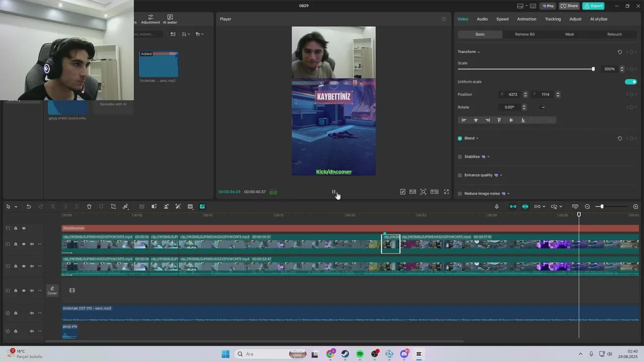The height and width of the screenshot is (362, 644).
Task: Pause playback in the Player
Action: pos(334,192)
